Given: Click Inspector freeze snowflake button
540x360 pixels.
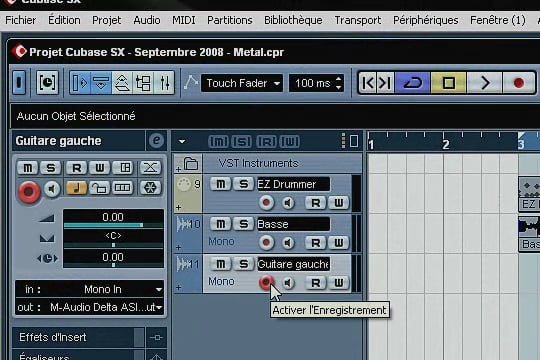Looking at the screenshot, I should point(150,188).
